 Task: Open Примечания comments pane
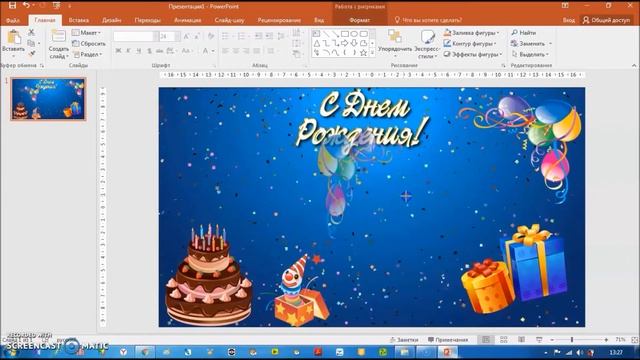[x=448, y=340]
